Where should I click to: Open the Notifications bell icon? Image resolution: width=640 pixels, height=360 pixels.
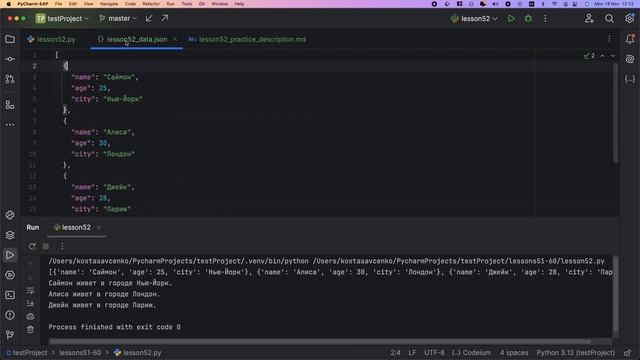630,39
